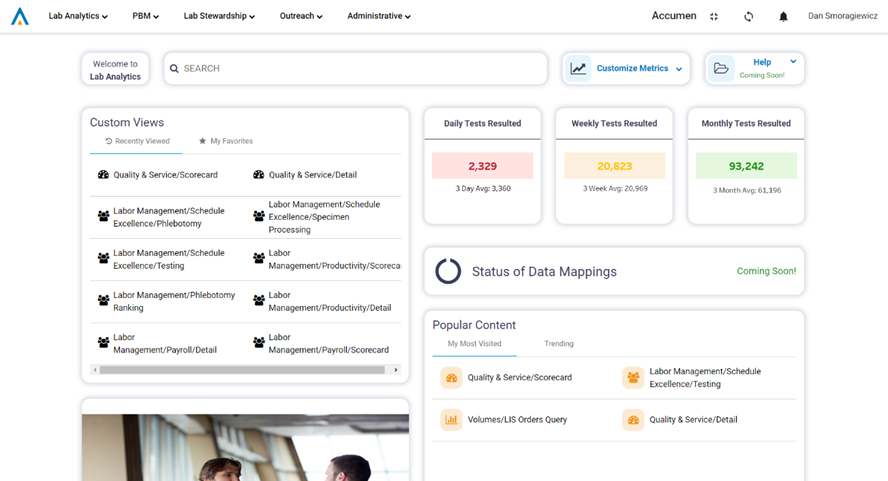Click the Status of Data Mappings ring icon
Viewport: 888px width, 481px height.
click(448, 271)
